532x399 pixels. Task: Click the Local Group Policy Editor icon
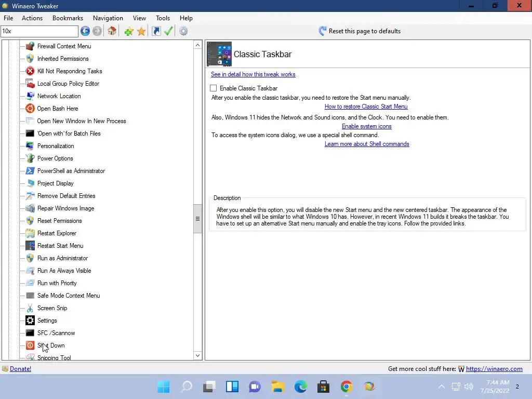point(30,84)
